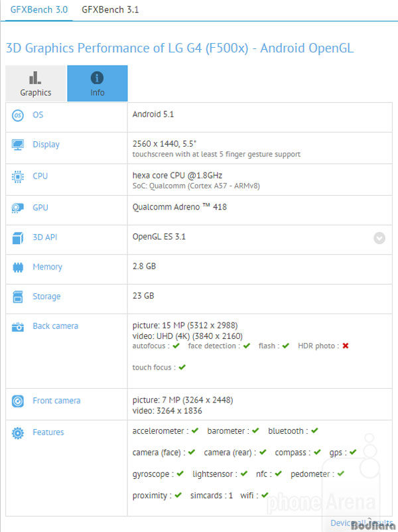
Task: Click the Memory chip icon
Action: 18,267
